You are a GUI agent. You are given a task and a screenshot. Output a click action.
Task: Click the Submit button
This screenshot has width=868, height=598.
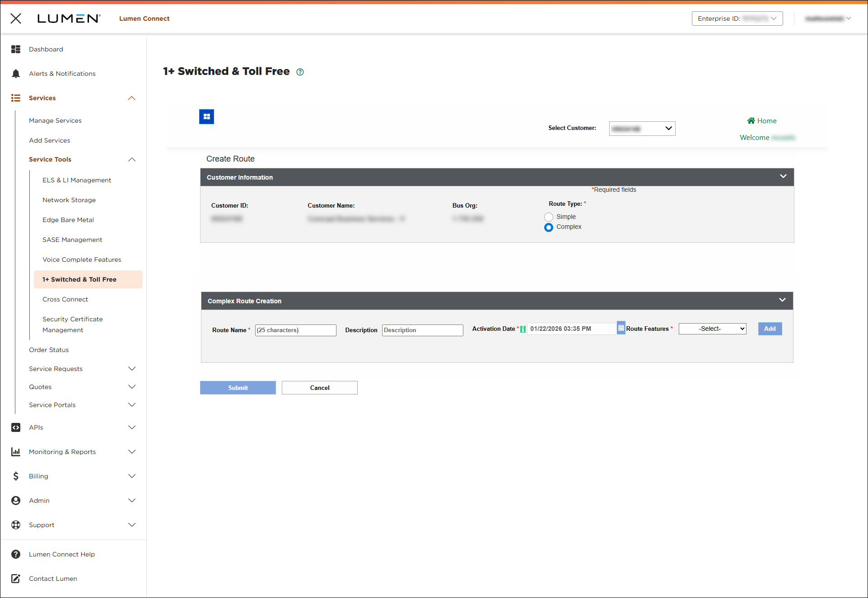click(238, 388)
